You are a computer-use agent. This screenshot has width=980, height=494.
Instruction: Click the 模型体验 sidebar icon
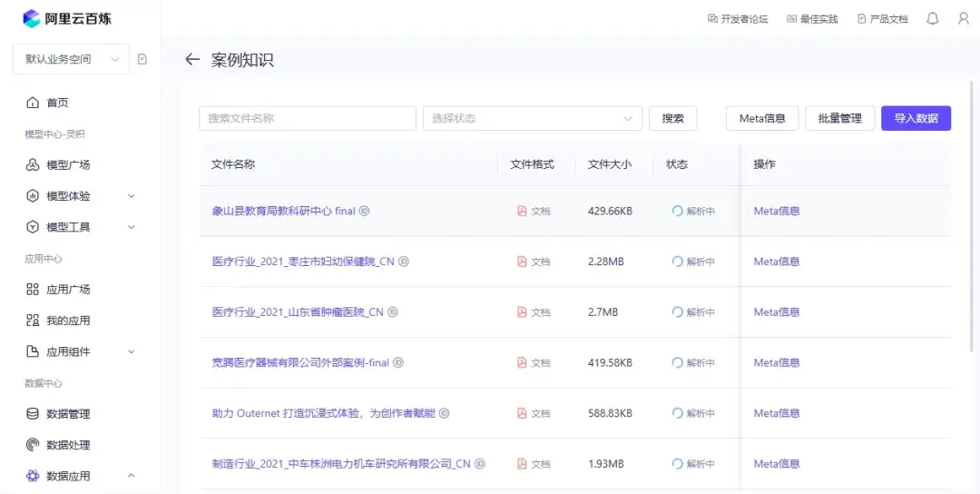[33, 196]
